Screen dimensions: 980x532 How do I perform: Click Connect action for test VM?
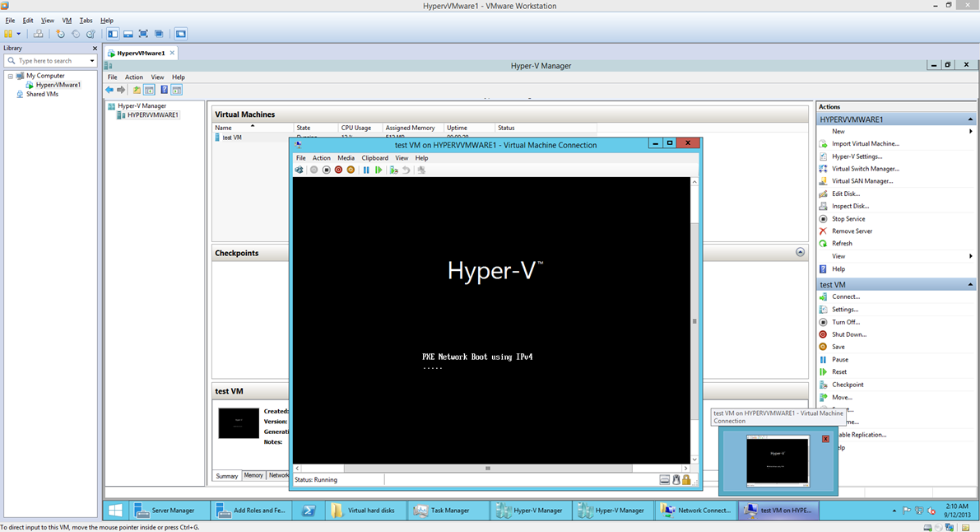click(x=846, y=296)
